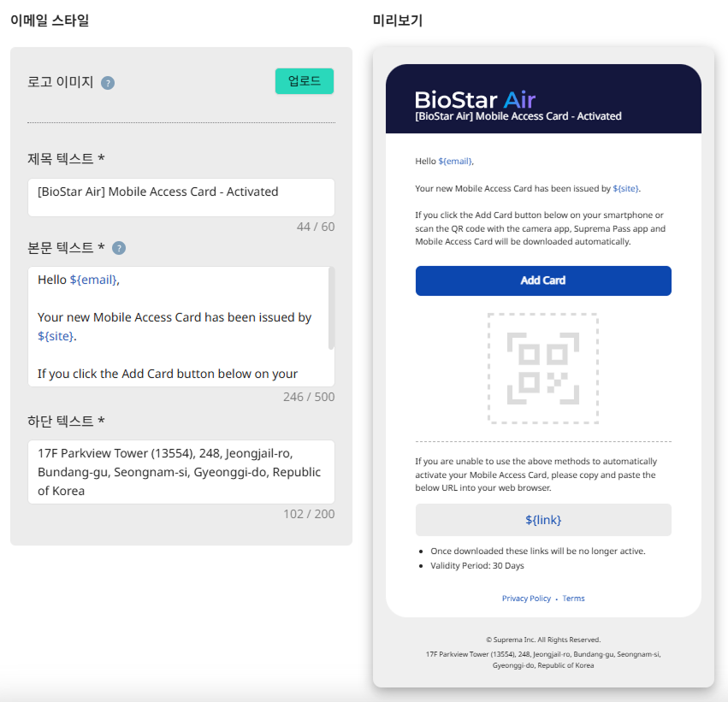The width and height of the screenshot is (728, 702).
Task: Click the preview email subject header text
Action: pos(518,116)
